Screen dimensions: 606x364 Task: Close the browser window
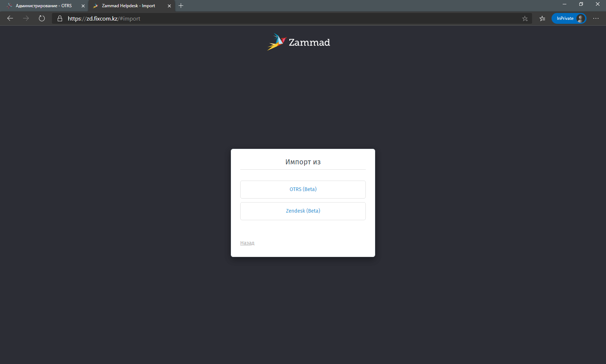click(598, 4)
